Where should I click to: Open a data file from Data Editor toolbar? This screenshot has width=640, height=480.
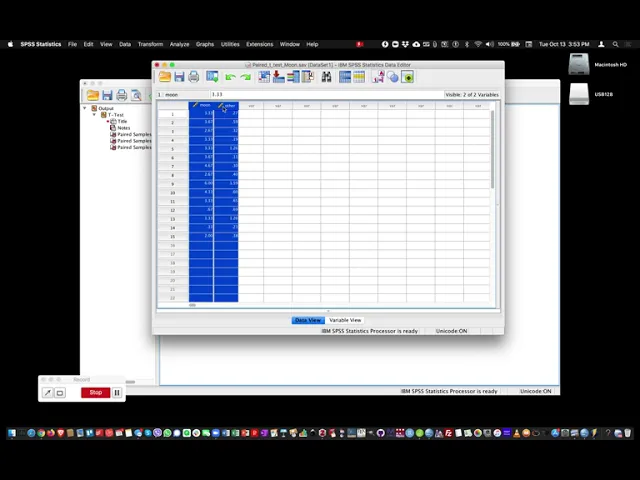[x=165, y=77]
